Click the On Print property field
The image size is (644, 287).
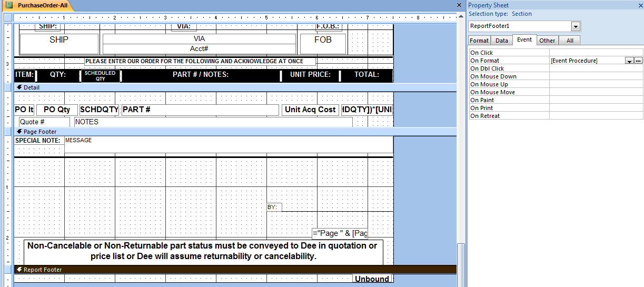[x=596, y=108]
